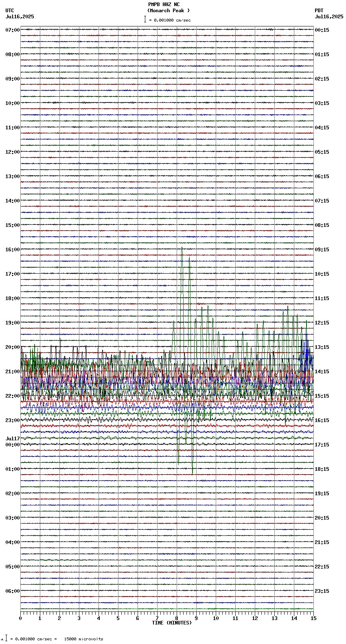Click the '07:00' UTC time label
The height and width of the screenshot is (644, 346).
(13, 30)
